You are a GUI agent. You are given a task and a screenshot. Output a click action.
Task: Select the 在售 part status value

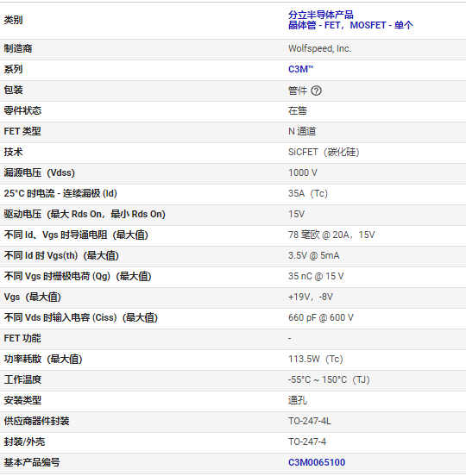pyautogui.click(x=298, y=110)
